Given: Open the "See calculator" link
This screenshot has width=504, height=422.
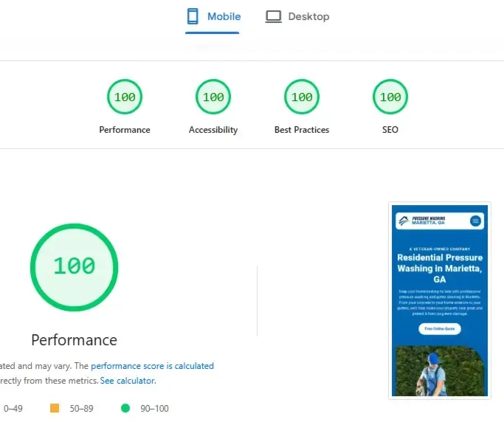Looking at the screenshot, I should (x=128, y=381).
